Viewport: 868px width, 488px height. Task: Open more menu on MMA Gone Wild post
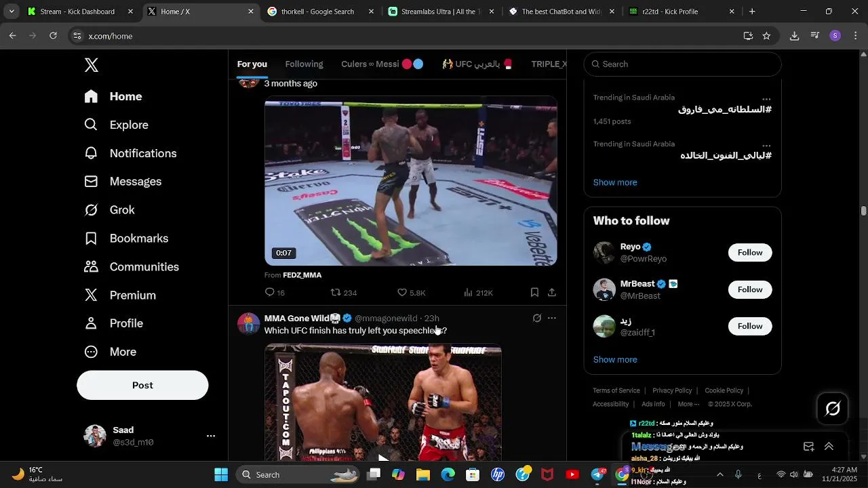tap(552, 318)
